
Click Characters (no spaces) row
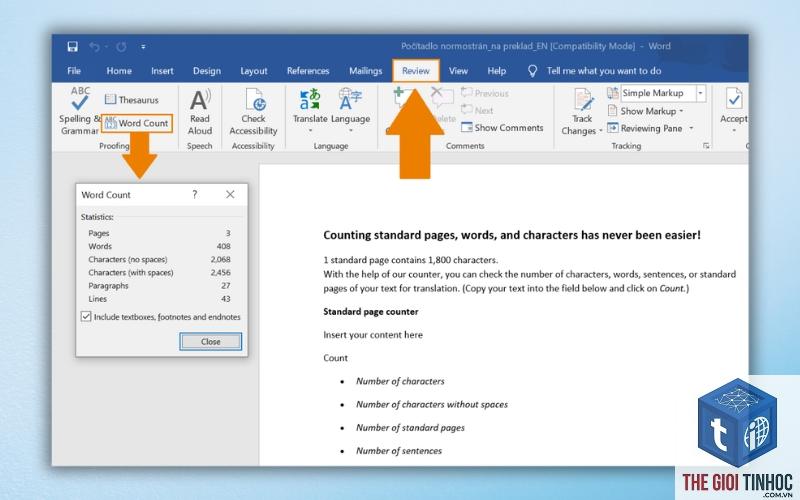159,260
